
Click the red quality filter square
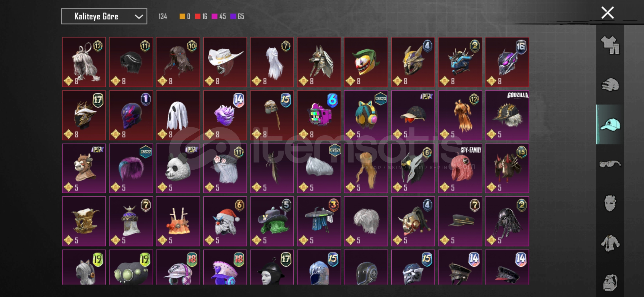[x=198, y=16]
